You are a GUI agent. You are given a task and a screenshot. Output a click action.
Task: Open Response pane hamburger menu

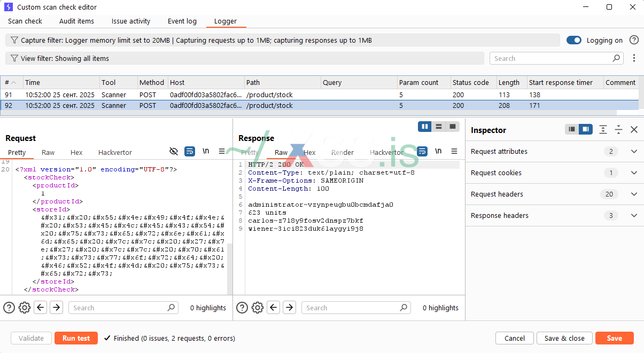(x=454, y=151)
